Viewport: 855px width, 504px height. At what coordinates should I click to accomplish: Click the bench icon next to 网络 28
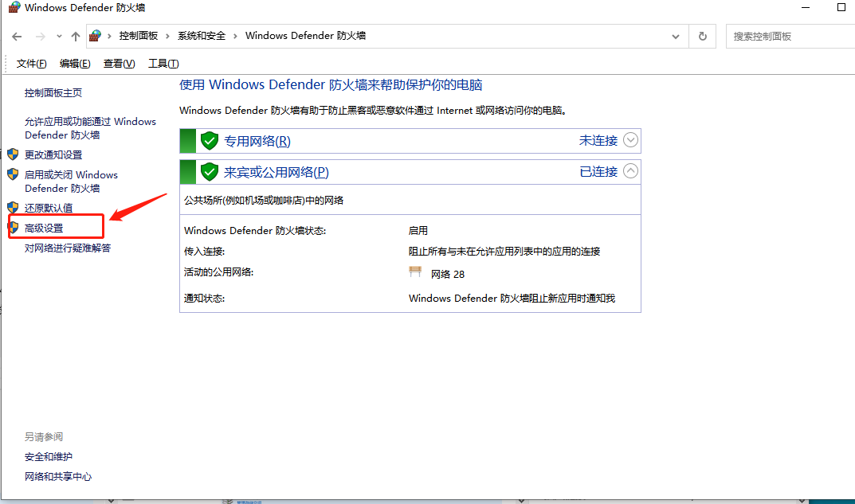point(415,272)
